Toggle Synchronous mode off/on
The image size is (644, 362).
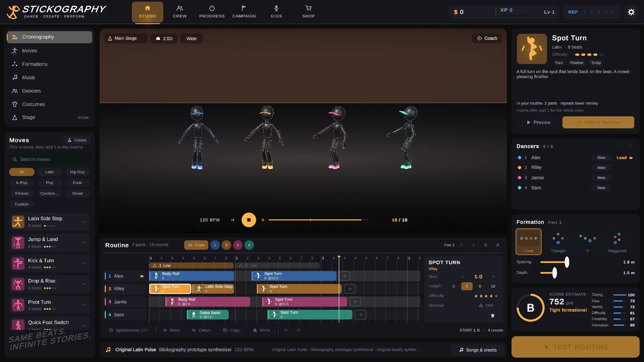click(129, 330)
